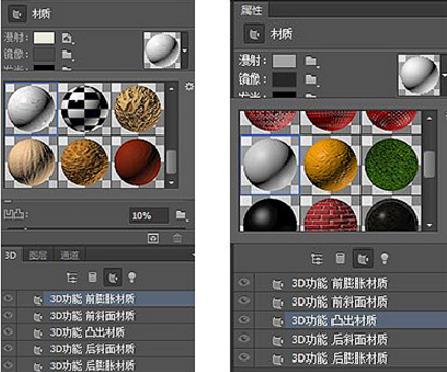This screenshot has width=447, height=372.
Task: Open the material picker gear settings icon
Action: click(x=189, y=87)
